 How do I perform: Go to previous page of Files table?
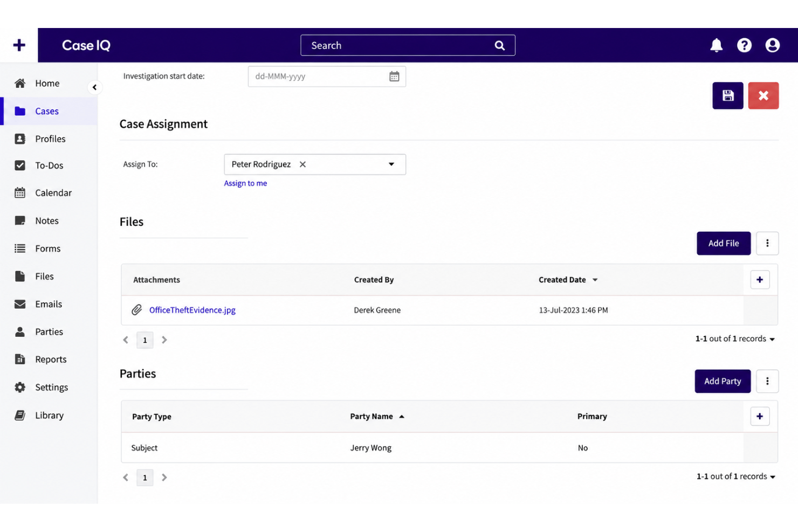(x=126, y=340)
